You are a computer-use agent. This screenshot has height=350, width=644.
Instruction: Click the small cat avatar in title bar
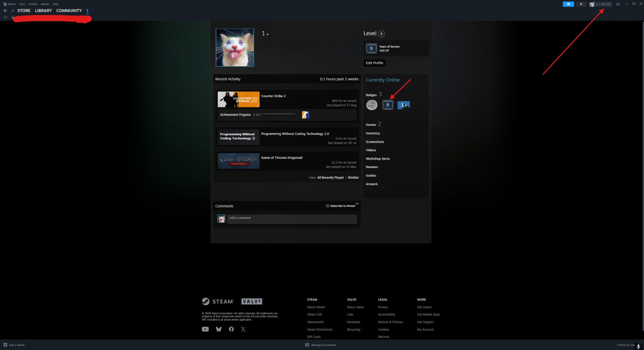pyautogui.click(x=592, y=4)
